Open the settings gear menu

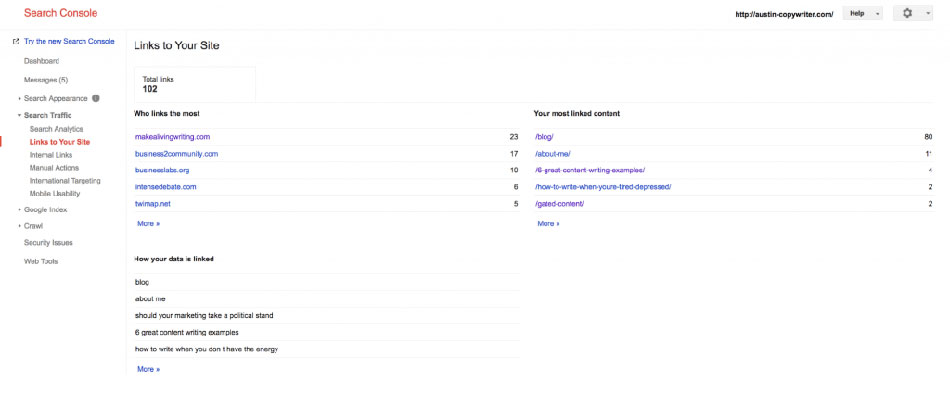pyautogui.click(x=912, y=13)
